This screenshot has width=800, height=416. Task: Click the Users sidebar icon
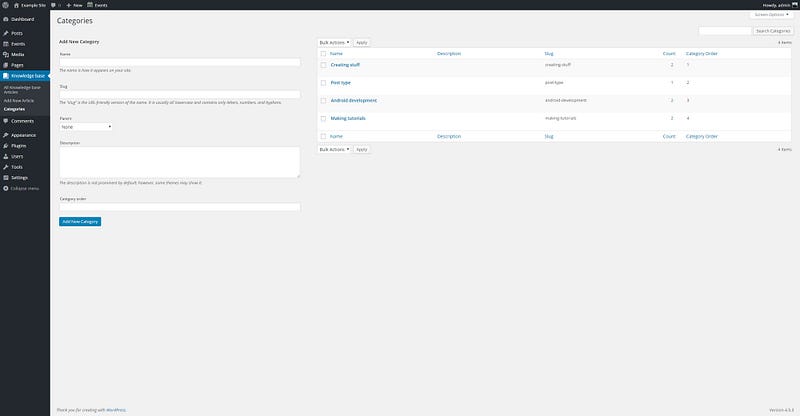[x=6, y=157]
